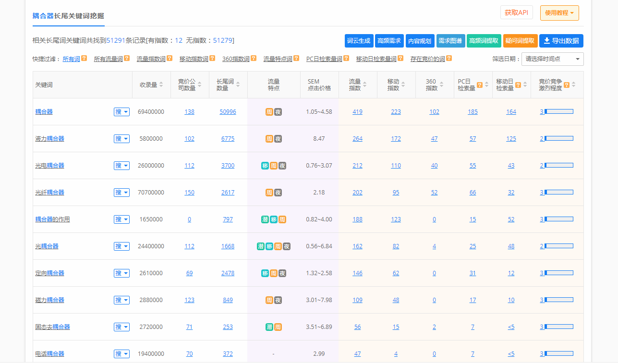Click help icon in PC日检索量 column header
The height and width of the screenshot is (364, 618).
[x=480, y=85]
